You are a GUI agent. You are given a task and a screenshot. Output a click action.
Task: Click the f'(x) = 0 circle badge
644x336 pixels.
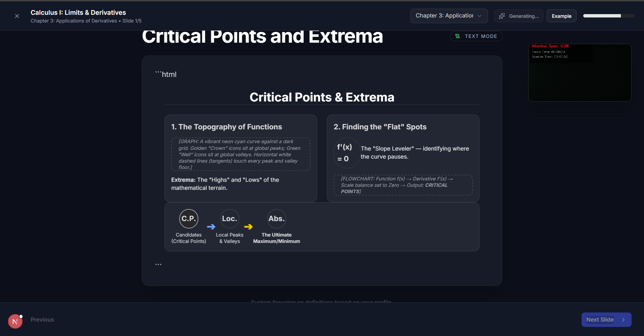[x=347, y=153]
